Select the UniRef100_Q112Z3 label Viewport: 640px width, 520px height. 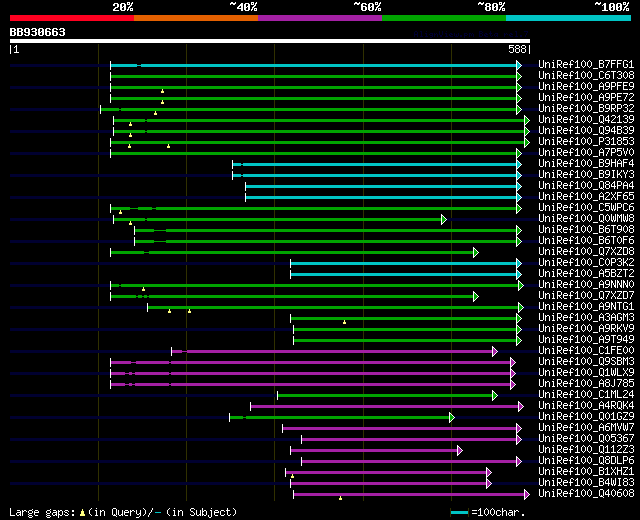pyautogui.click(x=586, y=450)
